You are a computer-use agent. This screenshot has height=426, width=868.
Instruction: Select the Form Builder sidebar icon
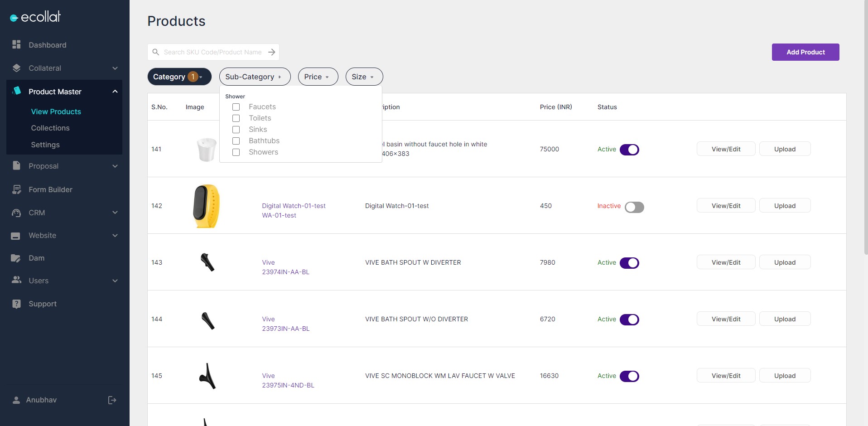point(16,189)
